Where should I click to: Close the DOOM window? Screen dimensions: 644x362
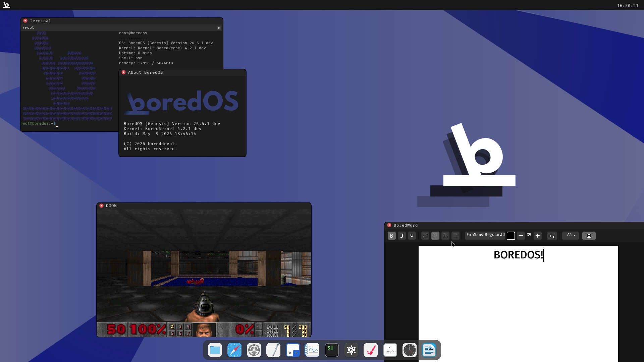tap(101, 206)
